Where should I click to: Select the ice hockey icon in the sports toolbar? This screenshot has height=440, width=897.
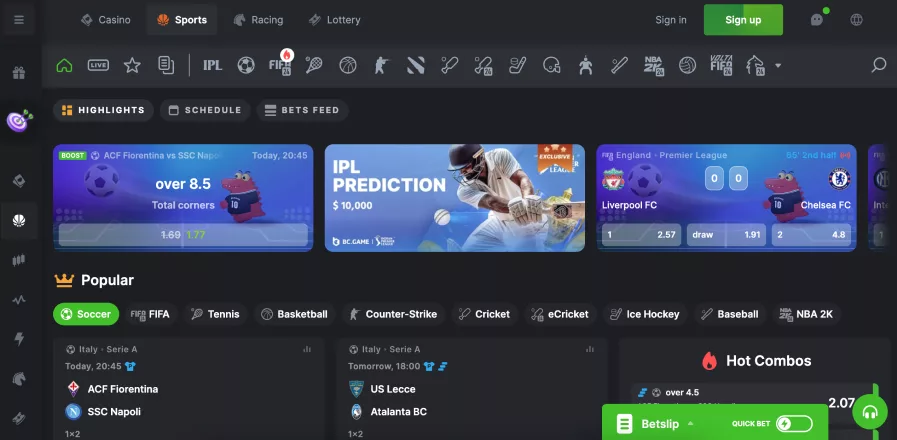click(518, 65)
